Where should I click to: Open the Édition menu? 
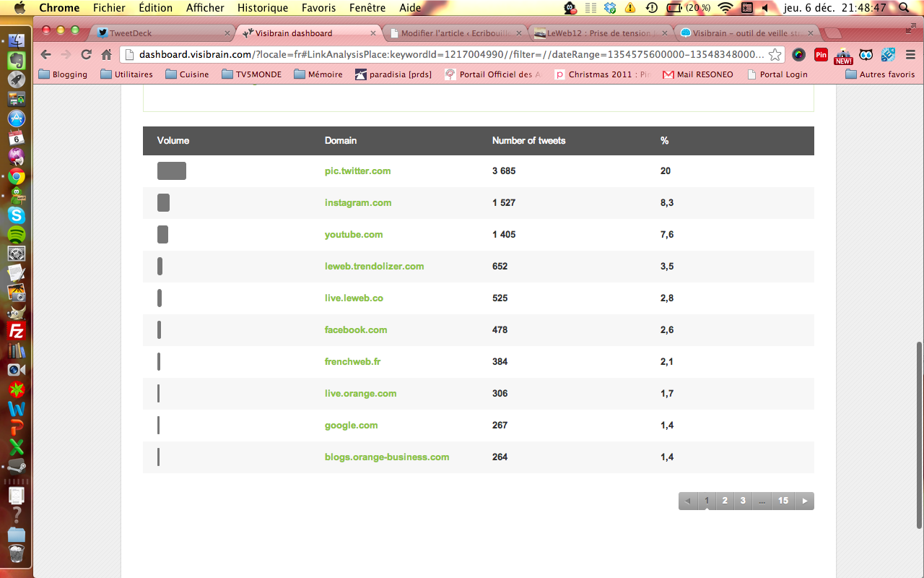point(155,8)
